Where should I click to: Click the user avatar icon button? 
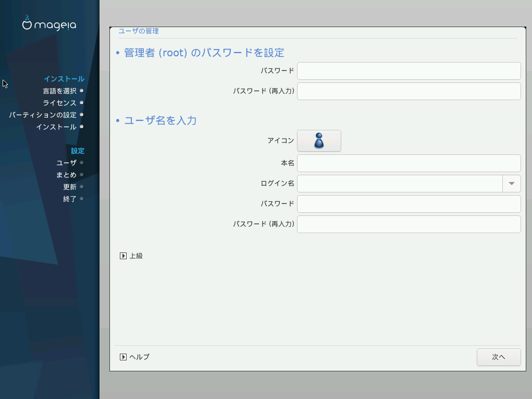pos(319,141)
